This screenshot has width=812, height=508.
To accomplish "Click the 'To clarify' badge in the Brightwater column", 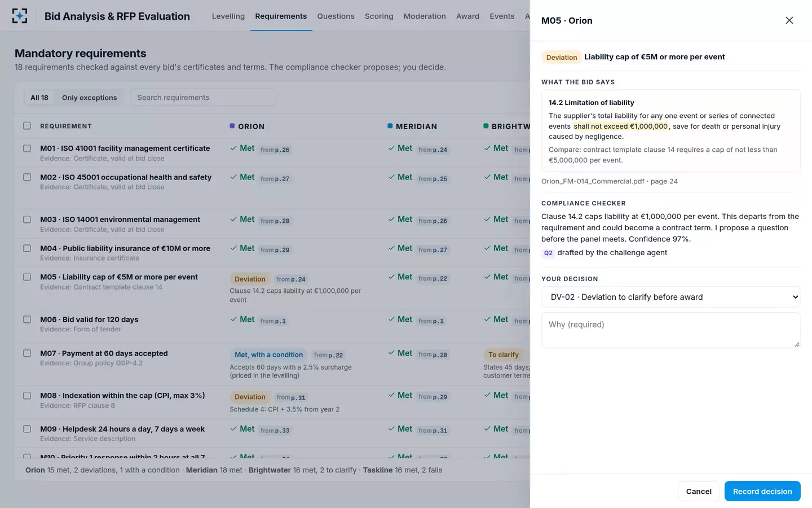I will coord(503,354).
